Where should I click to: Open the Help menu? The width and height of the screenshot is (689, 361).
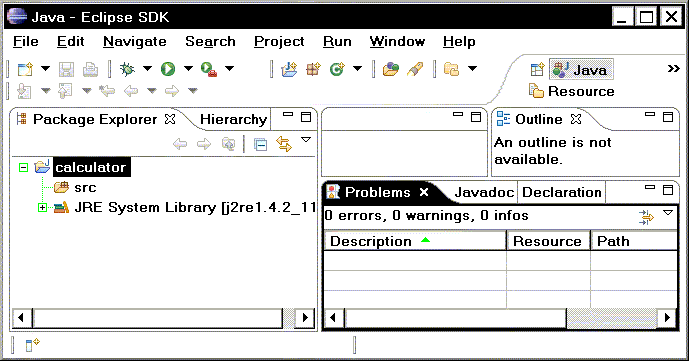pyautogui.click(x=459, y=41)
